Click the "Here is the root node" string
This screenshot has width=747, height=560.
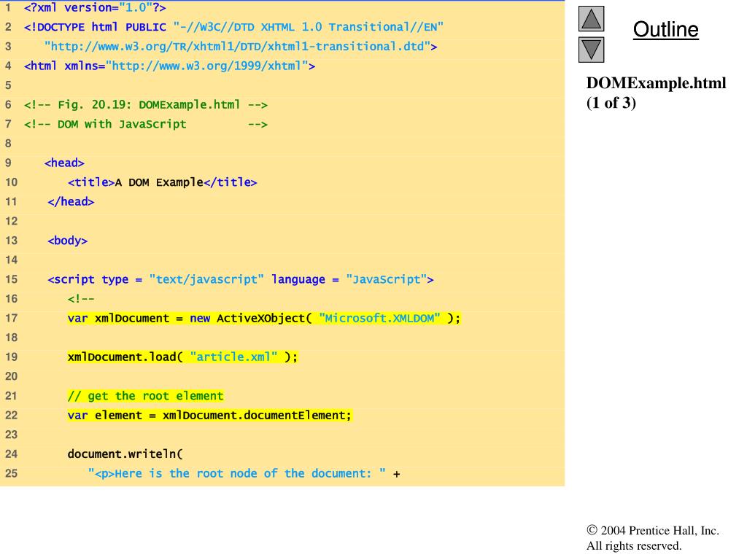click(237, 474)
